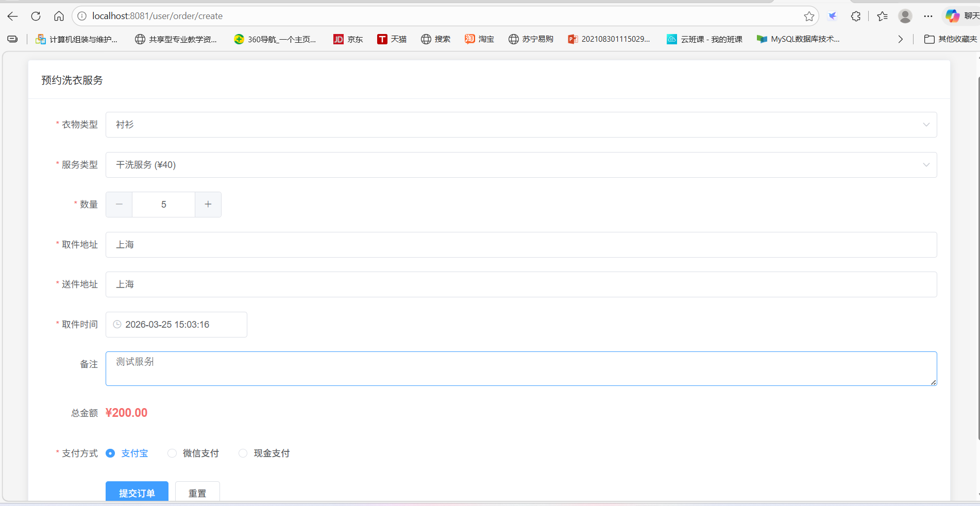The image size is (980, 506).
Task: Click the total amount ¥200.00
Action: (x=126, y=413)
